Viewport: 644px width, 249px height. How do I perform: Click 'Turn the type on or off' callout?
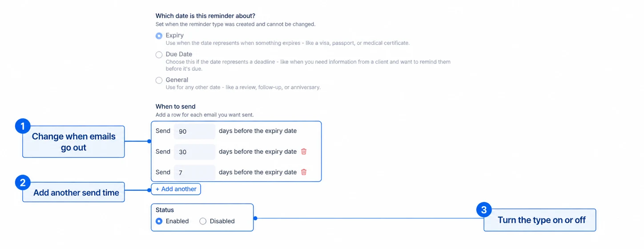(540, 220)
